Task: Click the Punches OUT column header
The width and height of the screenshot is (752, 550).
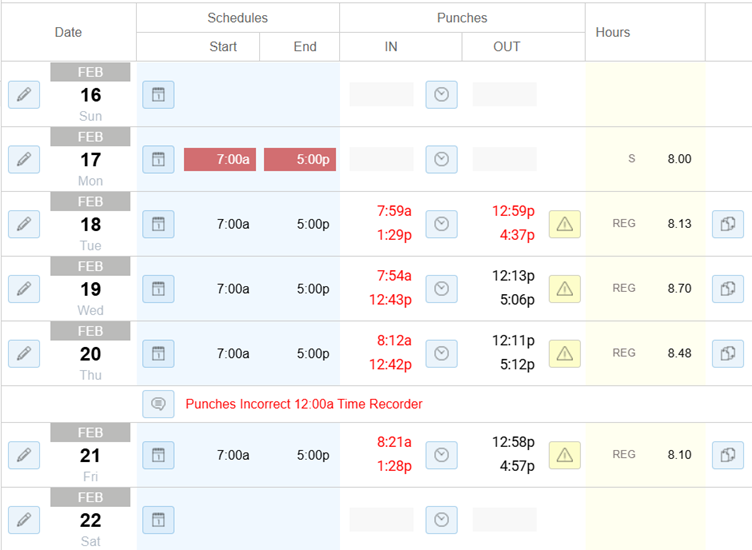Action: [x=506, y=47]
